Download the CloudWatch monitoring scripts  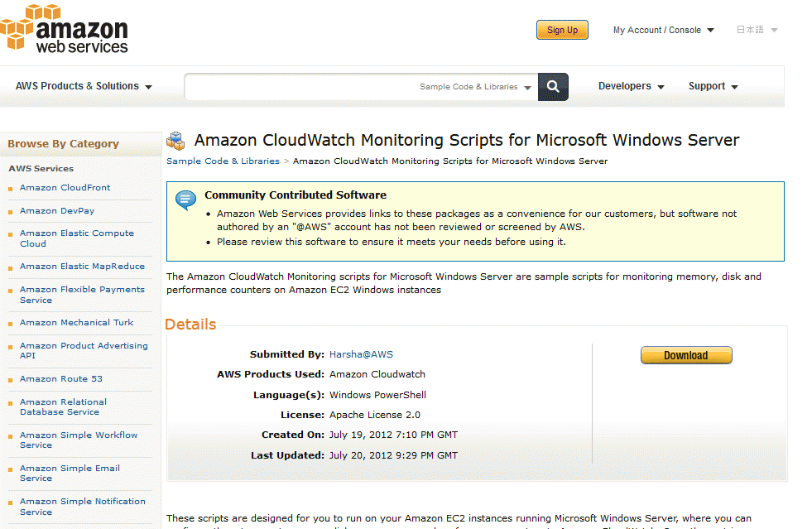686,355
